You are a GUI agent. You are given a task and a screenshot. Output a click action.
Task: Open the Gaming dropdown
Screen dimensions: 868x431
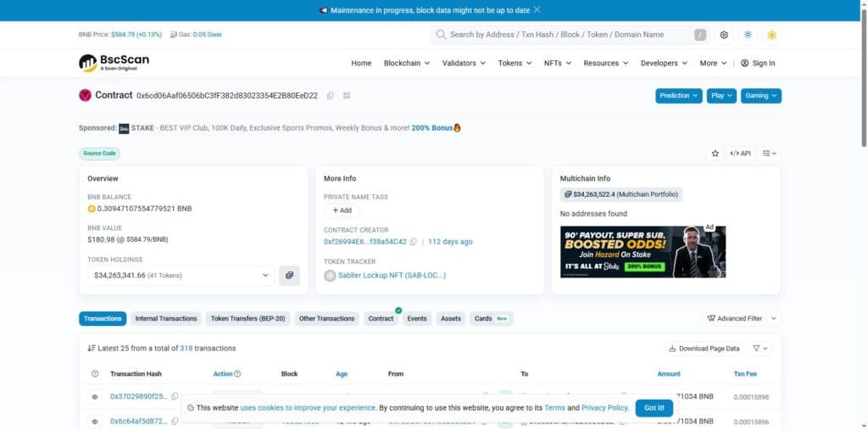(760, 96)
